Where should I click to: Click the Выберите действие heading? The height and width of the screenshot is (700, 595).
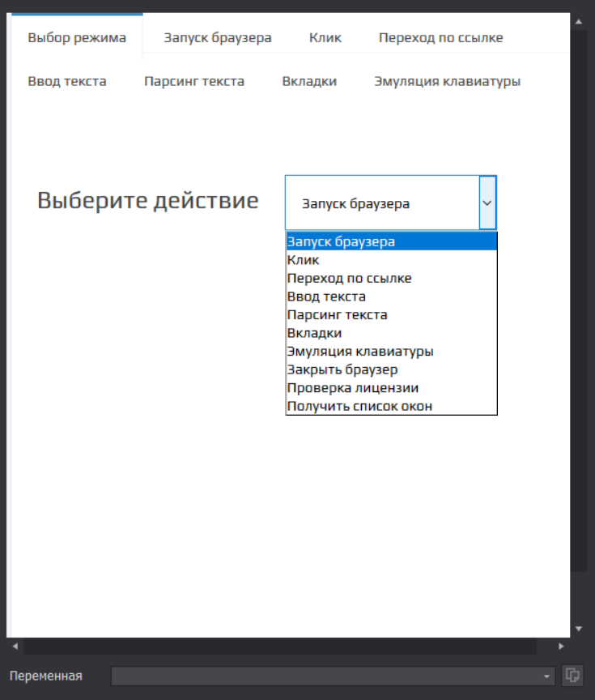point(147,200)
